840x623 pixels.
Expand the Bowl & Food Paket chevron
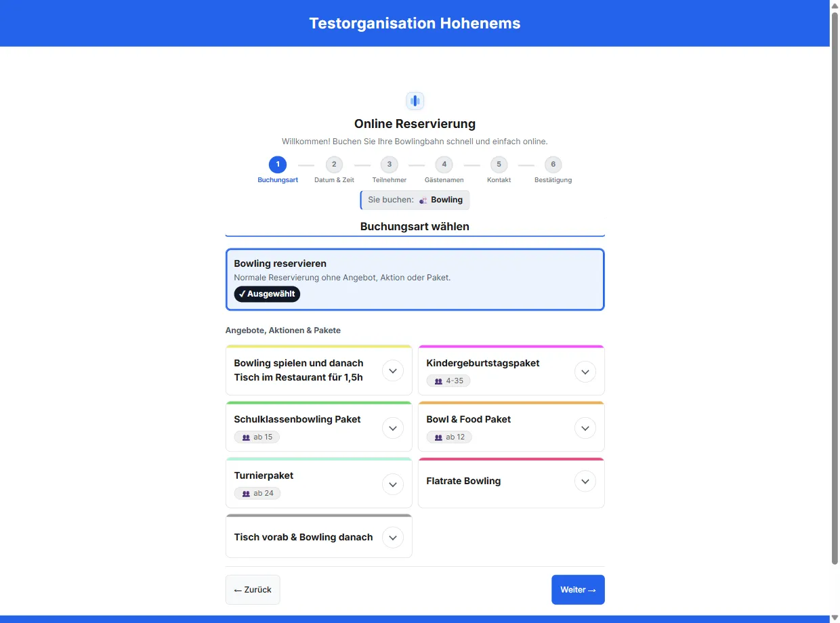pos(585,427)
